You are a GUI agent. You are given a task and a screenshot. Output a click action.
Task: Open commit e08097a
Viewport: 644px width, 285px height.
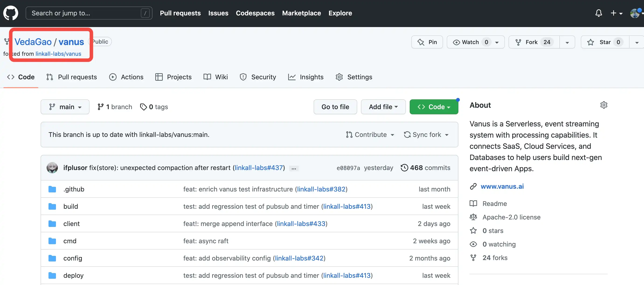(348, 168)
